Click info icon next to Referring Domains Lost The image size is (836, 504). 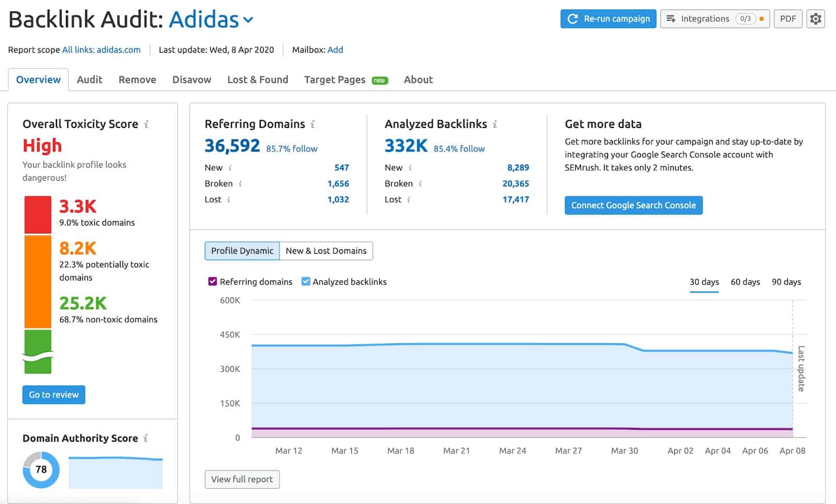228,200
